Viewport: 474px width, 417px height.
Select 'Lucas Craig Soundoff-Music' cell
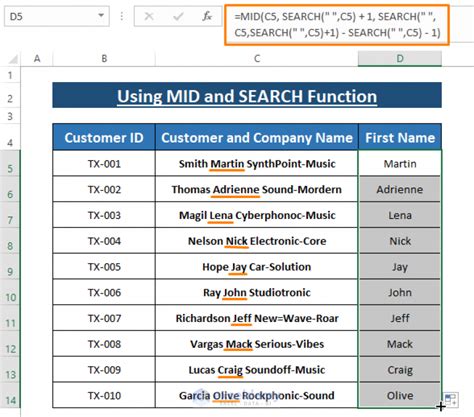tap(257, 370)
